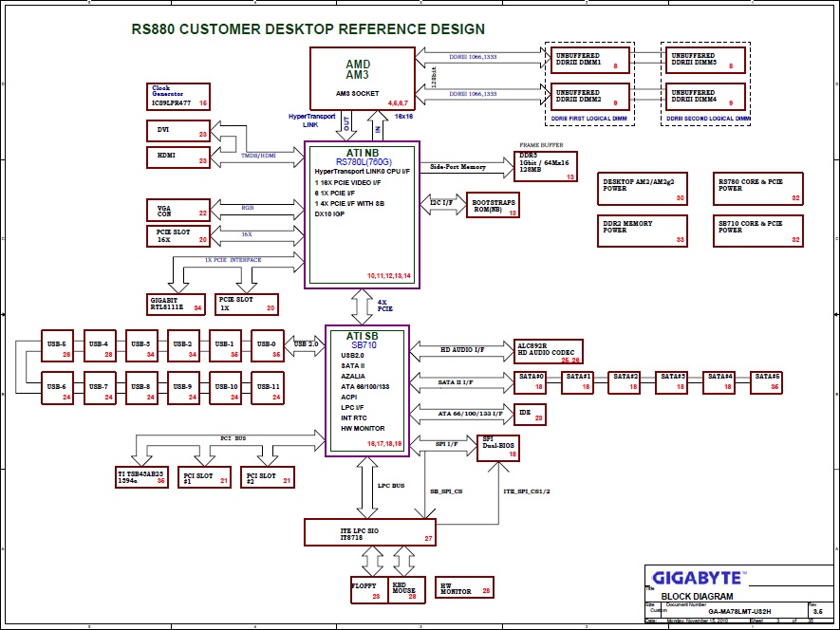
Task: Click the SPI Dual-BIOS box
Action: pyautogui.click(x=498, y=448)
